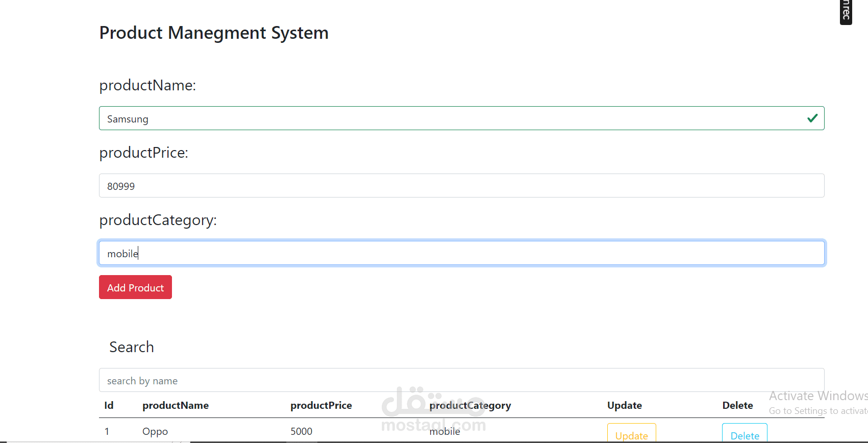868x443 pixels.
Task: Click the productName column header
Action: tap(176, 405)
